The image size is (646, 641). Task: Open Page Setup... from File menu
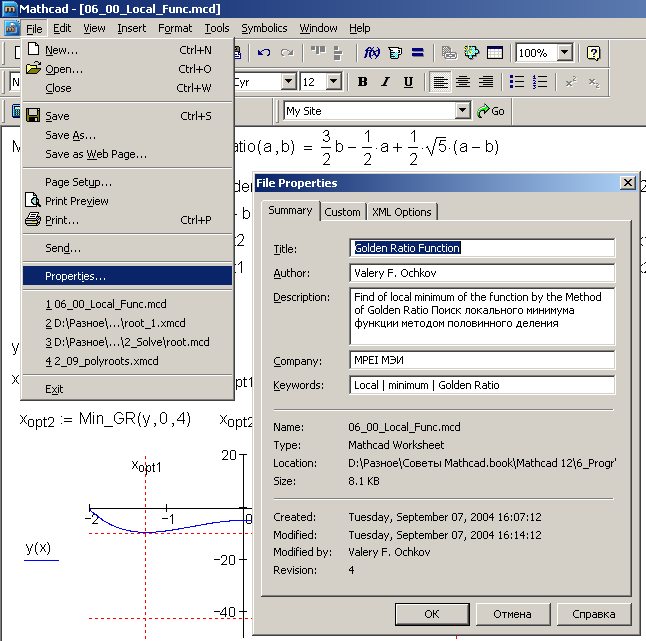coord(128,182)
